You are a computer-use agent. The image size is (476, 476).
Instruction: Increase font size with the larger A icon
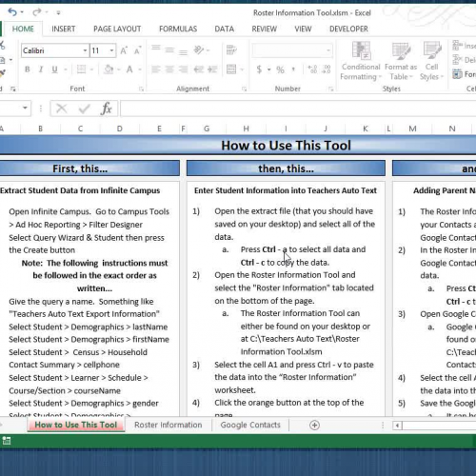(x=124, y=50)
